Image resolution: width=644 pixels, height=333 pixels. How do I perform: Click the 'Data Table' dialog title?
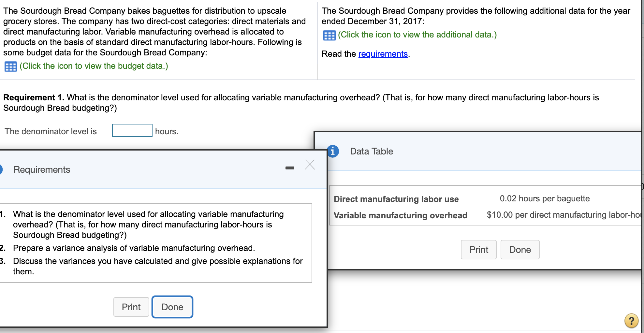click(372, 151)
